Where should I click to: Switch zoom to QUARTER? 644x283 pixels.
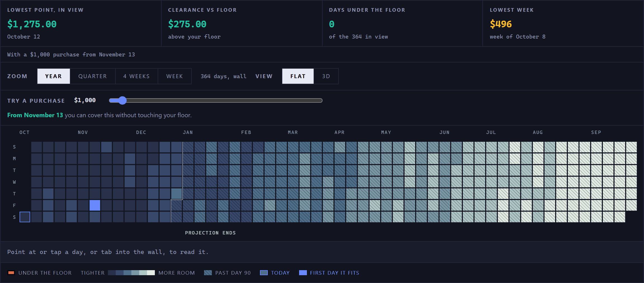tap(93, 76)
